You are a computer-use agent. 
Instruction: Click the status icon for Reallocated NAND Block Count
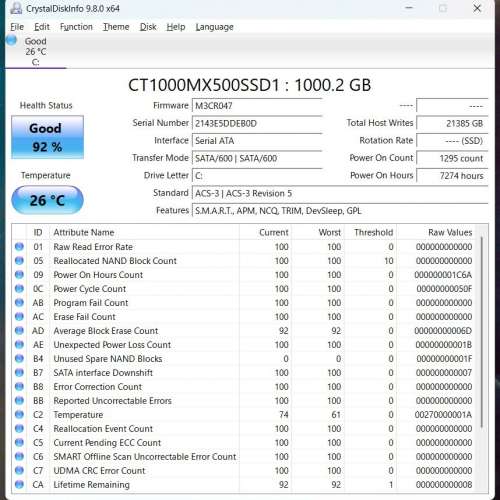(19, 261)
